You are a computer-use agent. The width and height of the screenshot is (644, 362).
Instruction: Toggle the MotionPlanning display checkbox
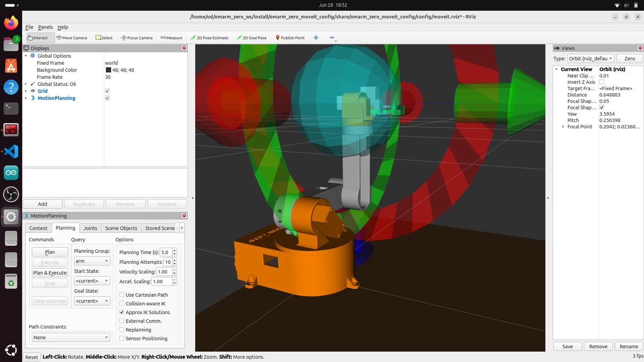[107, 98]
